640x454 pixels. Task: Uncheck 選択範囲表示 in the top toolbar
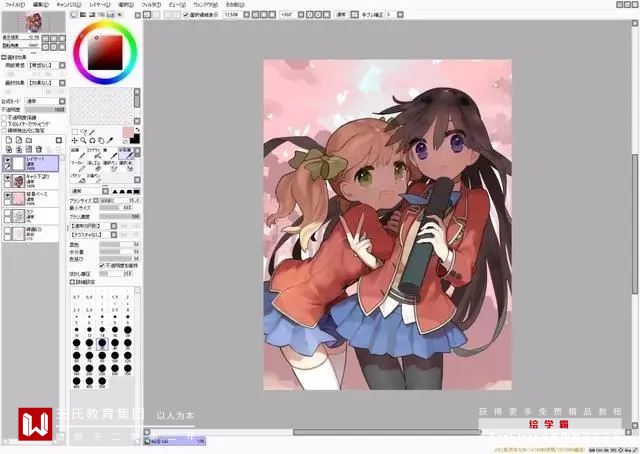coord(186,15)
